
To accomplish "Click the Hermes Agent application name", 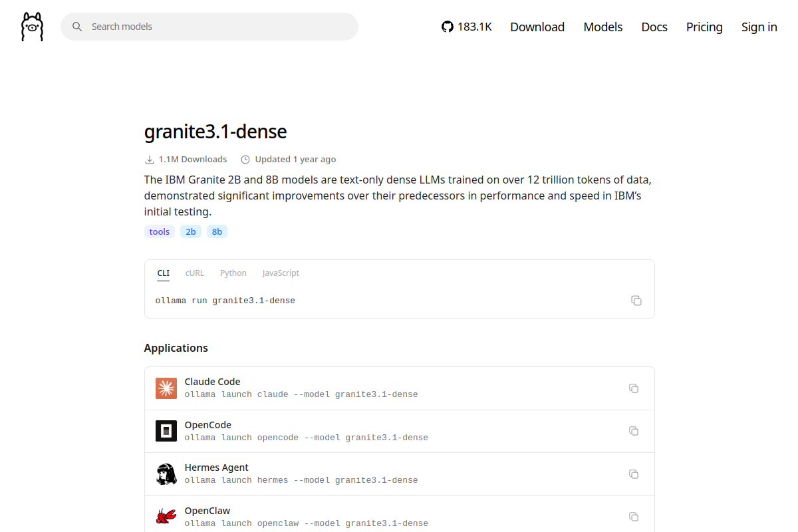I will [217, 467].
